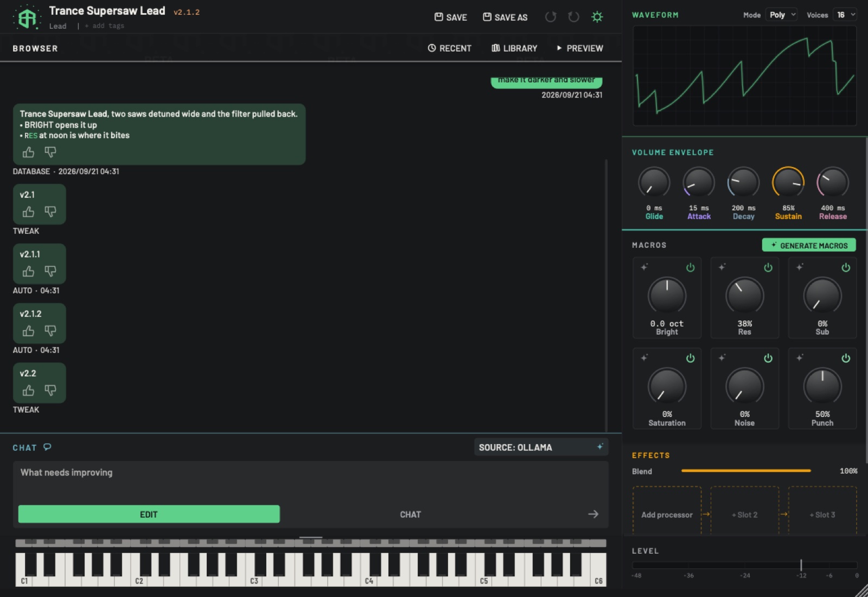
Task: Select the EDIT mode tab
Action: [x=149, y=515]
